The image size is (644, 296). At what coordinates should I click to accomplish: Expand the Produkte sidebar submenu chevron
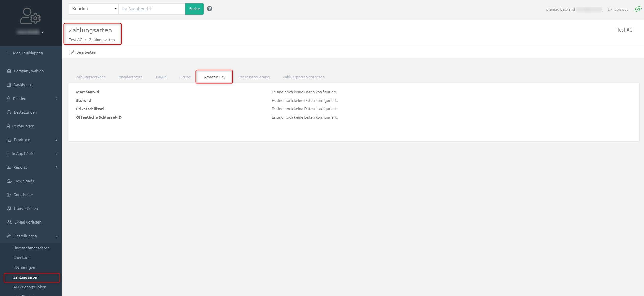[57, 140]
